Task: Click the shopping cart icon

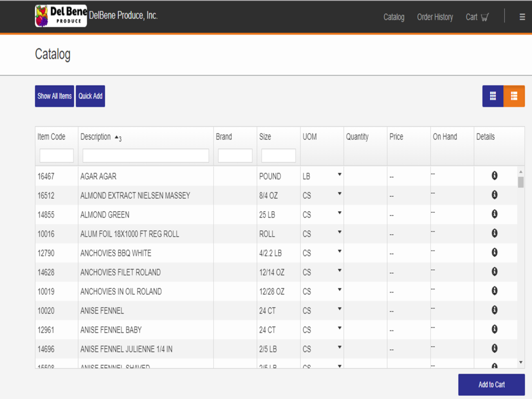Action: pos(485,18)
